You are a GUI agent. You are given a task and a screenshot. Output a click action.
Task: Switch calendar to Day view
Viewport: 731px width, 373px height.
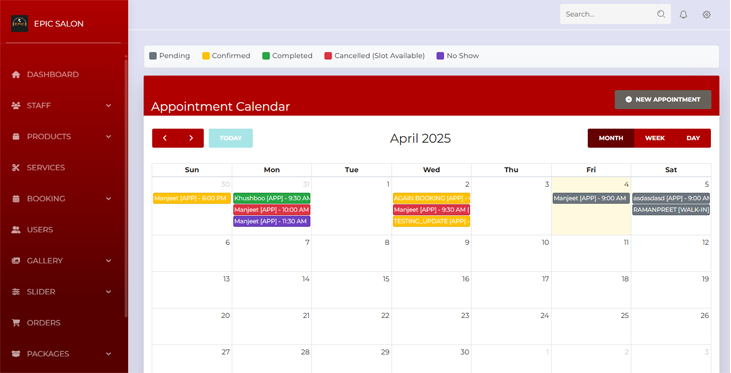click(693, 138)
